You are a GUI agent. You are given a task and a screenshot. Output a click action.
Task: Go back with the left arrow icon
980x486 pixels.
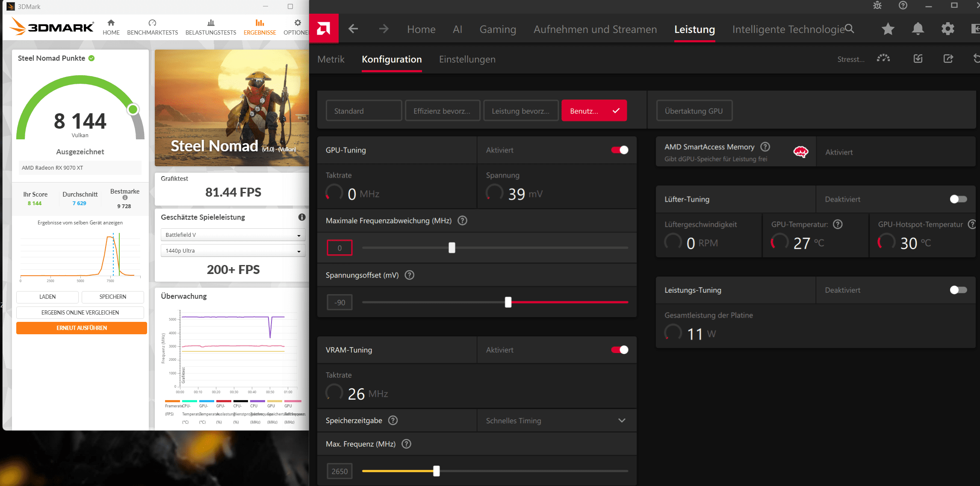click(x=353, y=29)
